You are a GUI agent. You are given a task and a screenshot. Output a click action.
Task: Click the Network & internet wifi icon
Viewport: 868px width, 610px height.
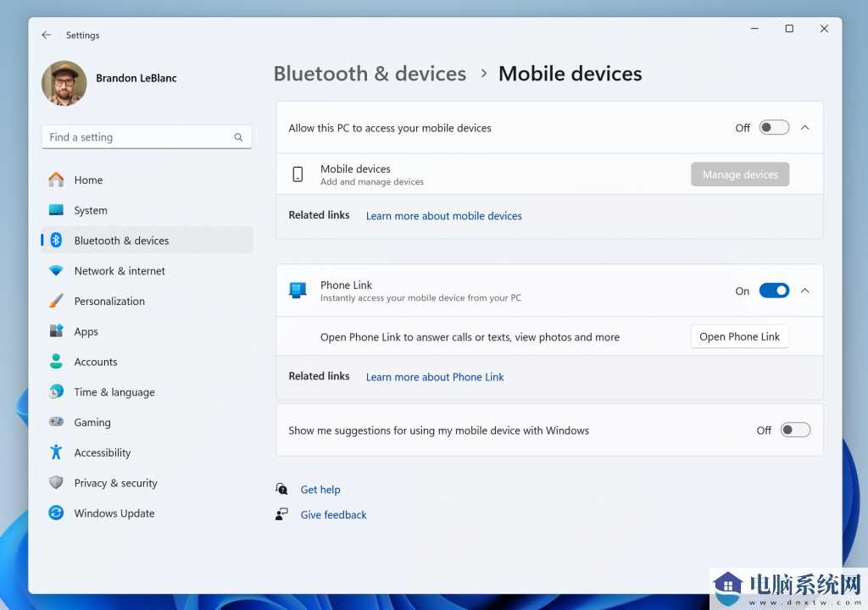click(56, 271)
